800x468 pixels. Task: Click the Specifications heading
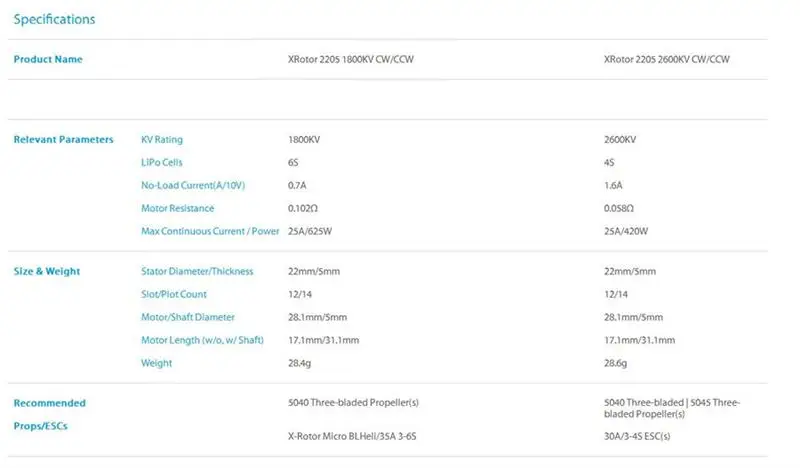click(x=54, y=19)
